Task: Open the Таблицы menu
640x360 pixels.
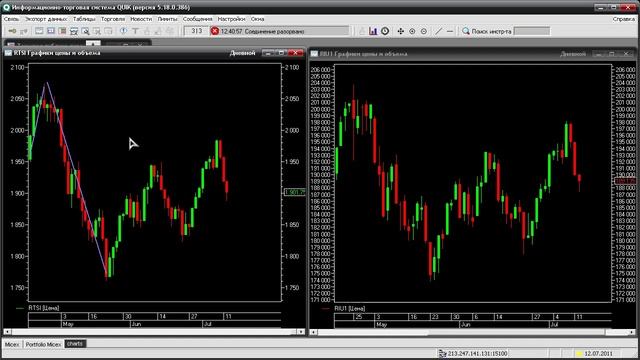Action: pos(84,19)
